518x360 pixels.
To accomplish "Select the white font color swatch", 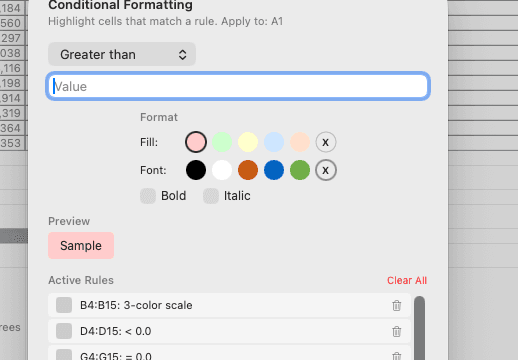I will [222, 170].
